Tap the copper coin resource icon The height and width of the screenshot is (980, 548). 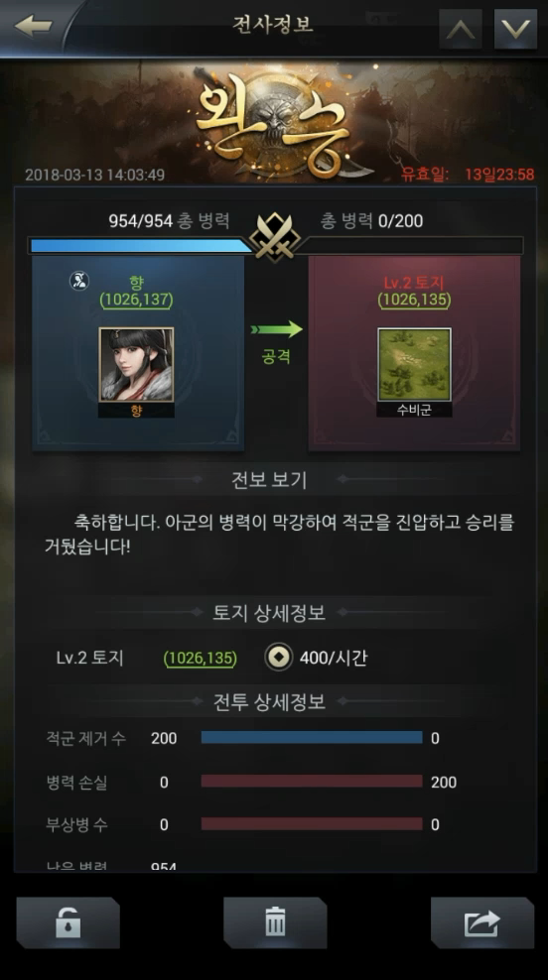coord(278,658)
